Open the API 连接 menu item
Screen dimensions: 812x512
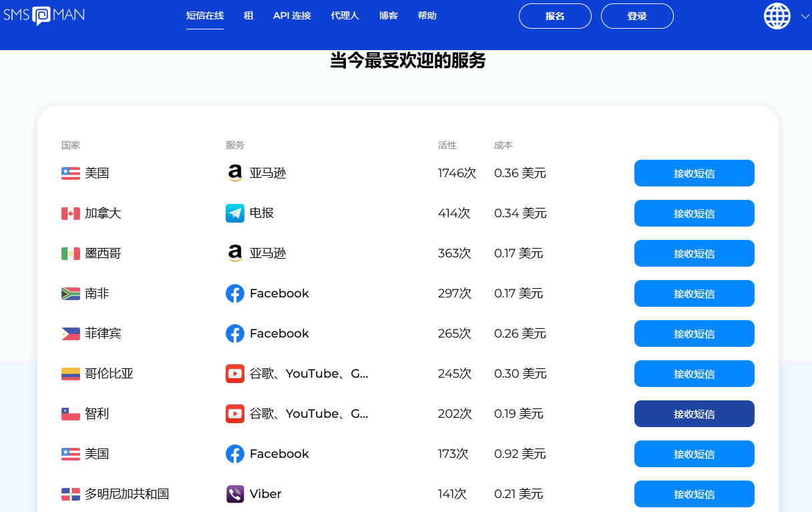click(292, 16)
